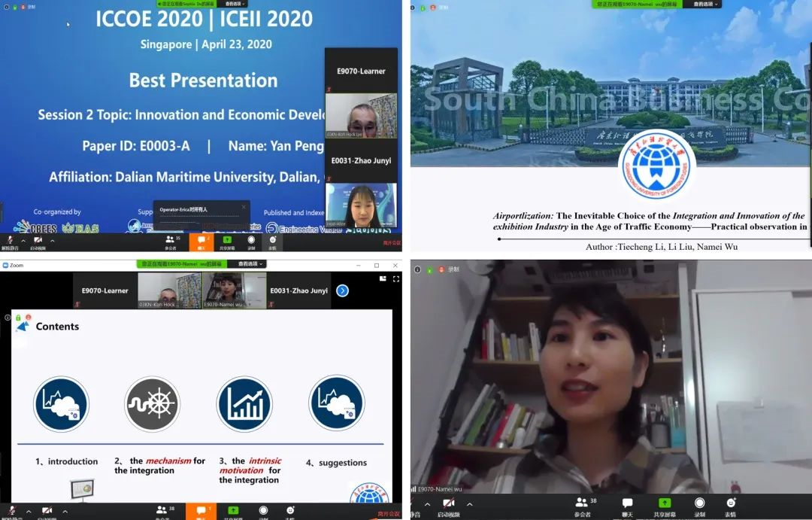Click Leave Meeting in bottom-left Zoom window
This screenshot has height=520, width=812.
point(389,514)
